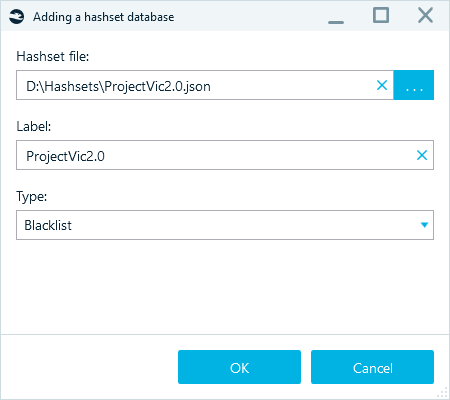Click the "Label:" caption
Viewport: 450px width, 400px height.
click(34, 126)
